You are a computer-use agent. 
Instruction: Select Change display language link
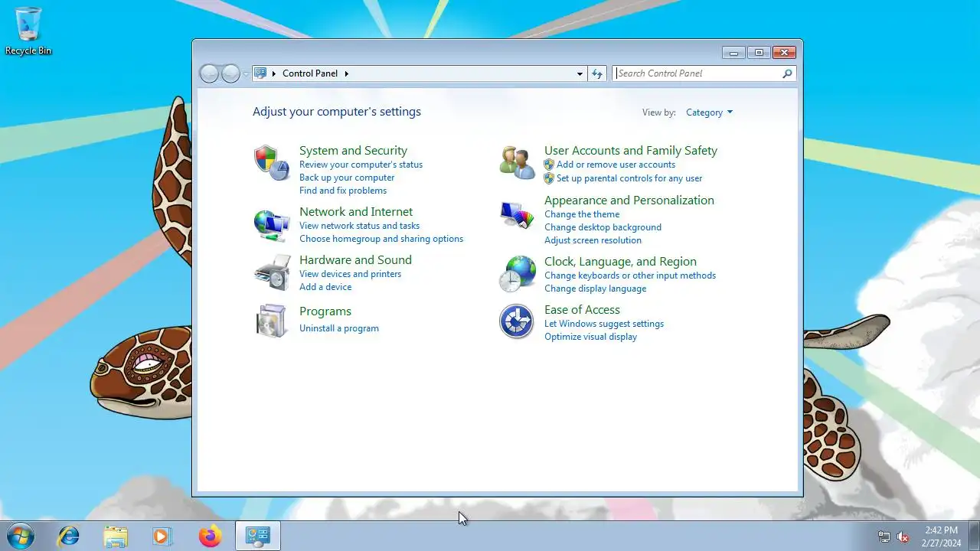(595, 289)
